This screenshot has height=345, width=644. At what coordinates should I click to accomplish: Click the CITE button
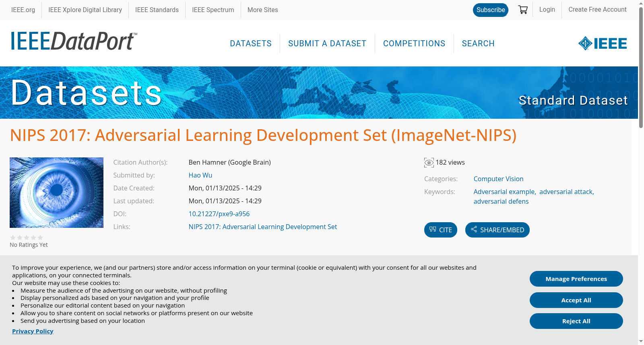pyautogui.click(x=441, y=230)
